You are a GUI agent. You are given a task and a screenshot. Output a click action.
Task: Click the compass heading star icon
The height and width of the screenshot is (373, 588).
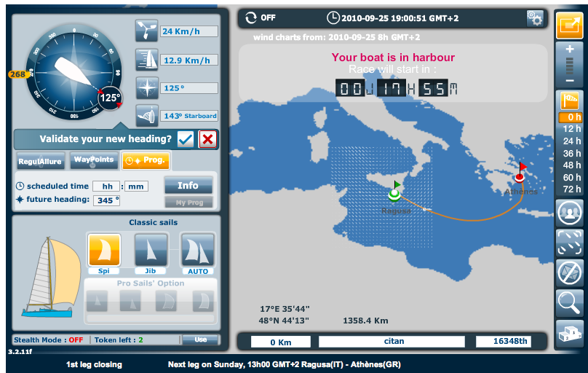coord(147,88)
